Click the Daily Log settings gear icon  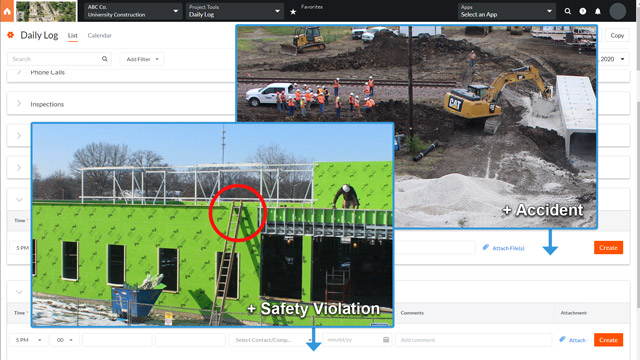click(11, 35)
